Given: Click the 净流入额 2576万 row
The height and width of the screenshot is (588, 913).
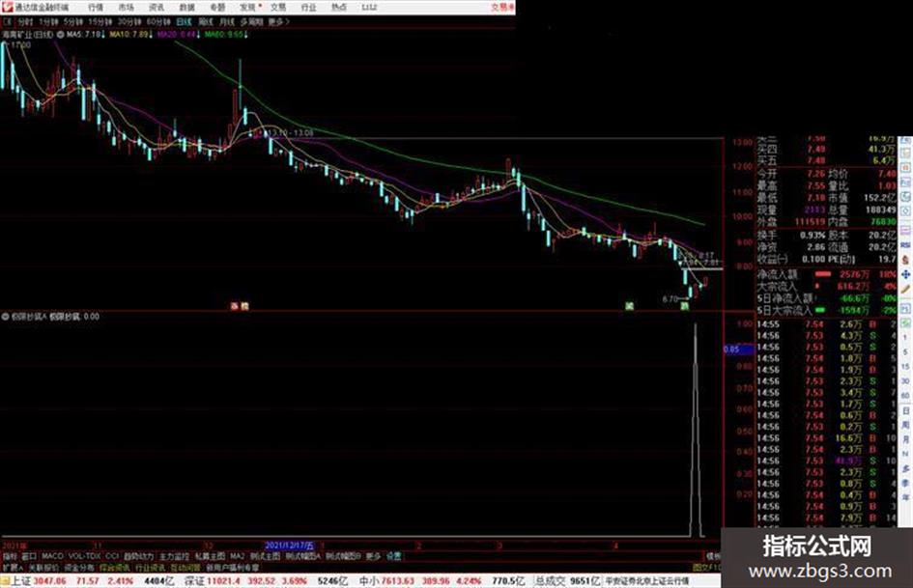Looking at the screenshot, I should (x=827, y=274).
